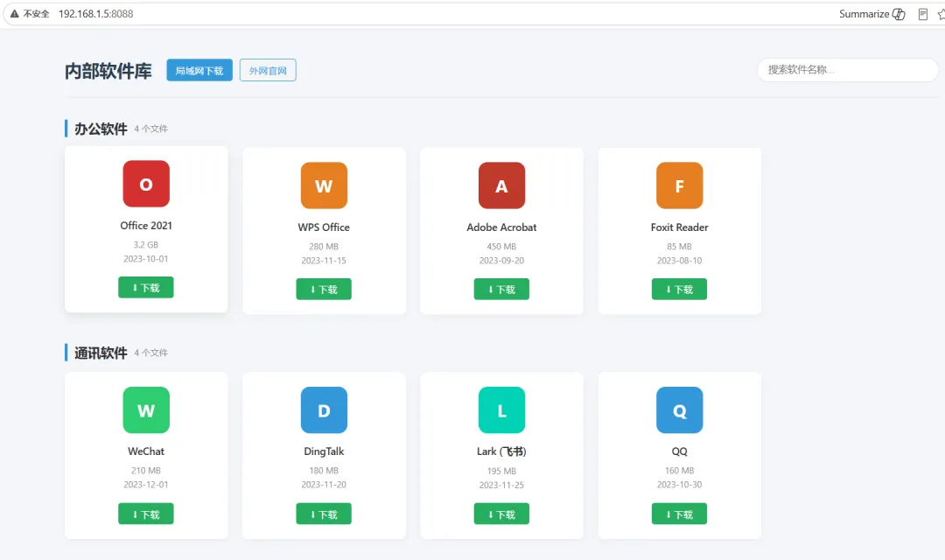Click the 'Office 2021' name text
945x560 pixels.
point(146,226)
